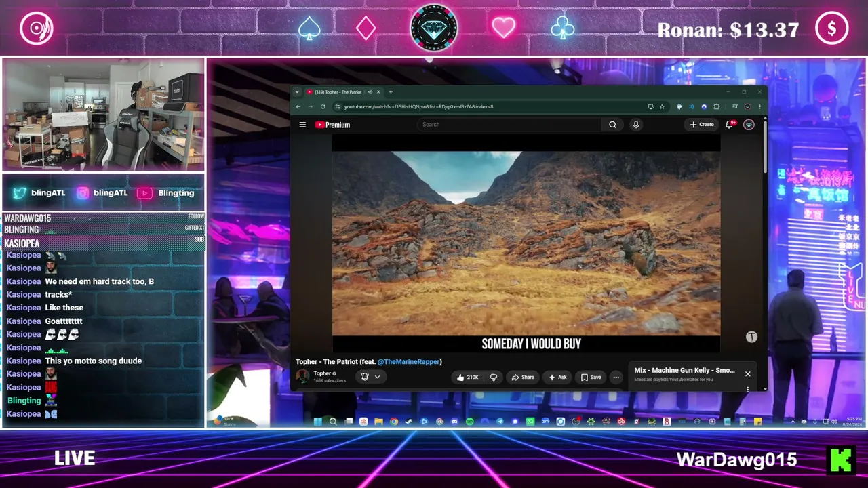Open Steam from the taskbar
The width and height of the screenshot is (868, 488).
(409, 422)
